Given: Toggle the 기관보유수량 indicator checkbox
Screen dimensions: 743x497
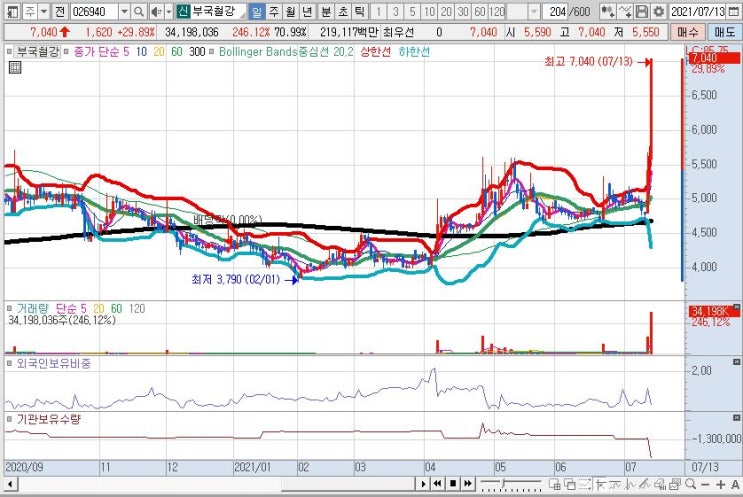Looking at the screenshot, I should click(9, 419).
